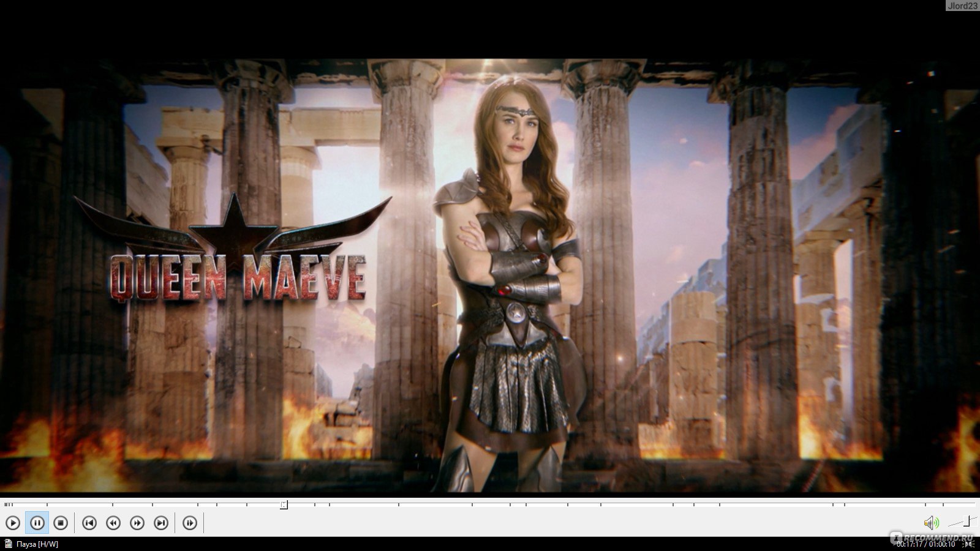Rewind with the decrease speed button
Viewport: 980px width, 551px height.
(113, 523)
